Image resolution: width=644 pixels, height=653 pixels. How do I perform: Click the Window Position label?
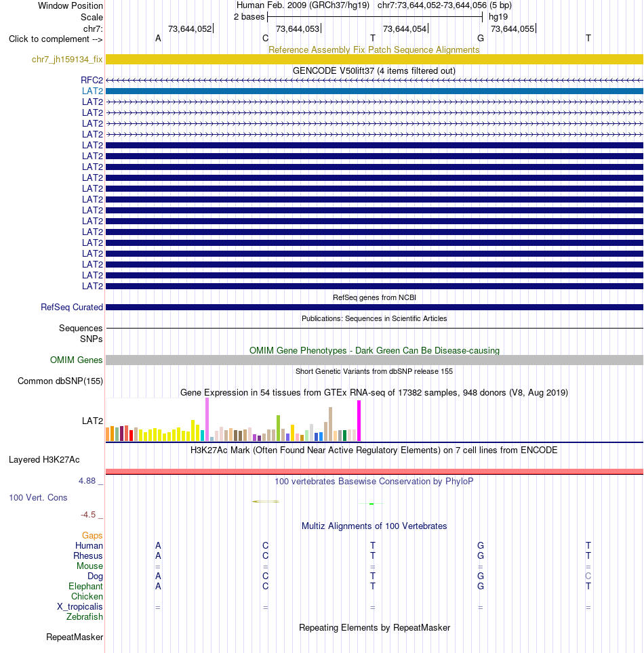71,6
